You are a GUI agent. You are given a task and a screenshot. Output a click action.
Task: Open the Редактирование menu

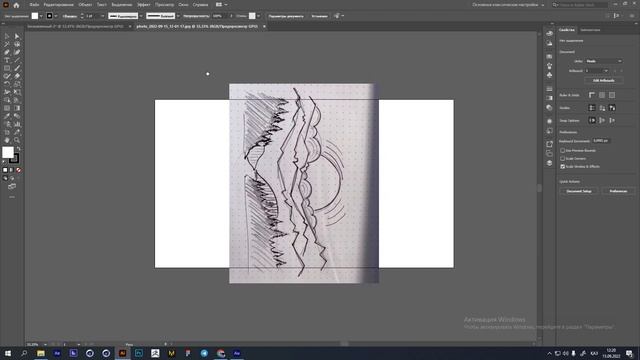pos(58,5)
